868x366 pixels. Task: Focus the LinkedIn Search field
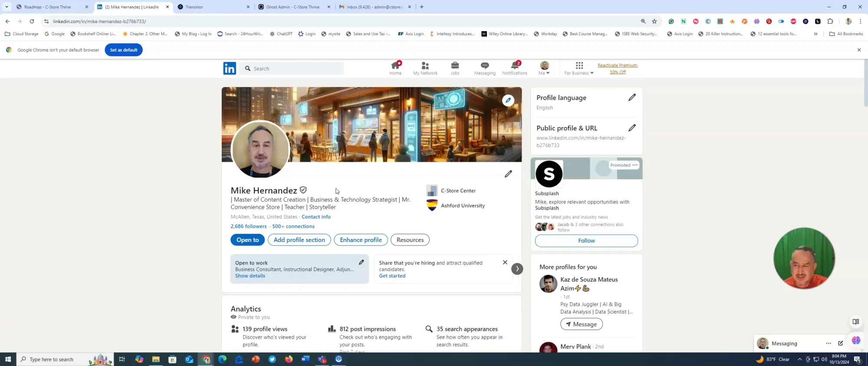292,69
